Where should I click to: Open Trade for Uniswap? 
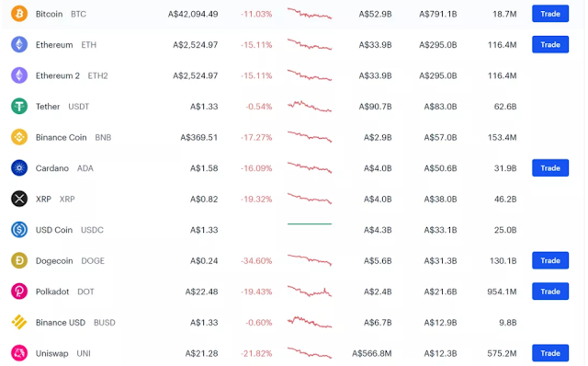click(550, 353)
